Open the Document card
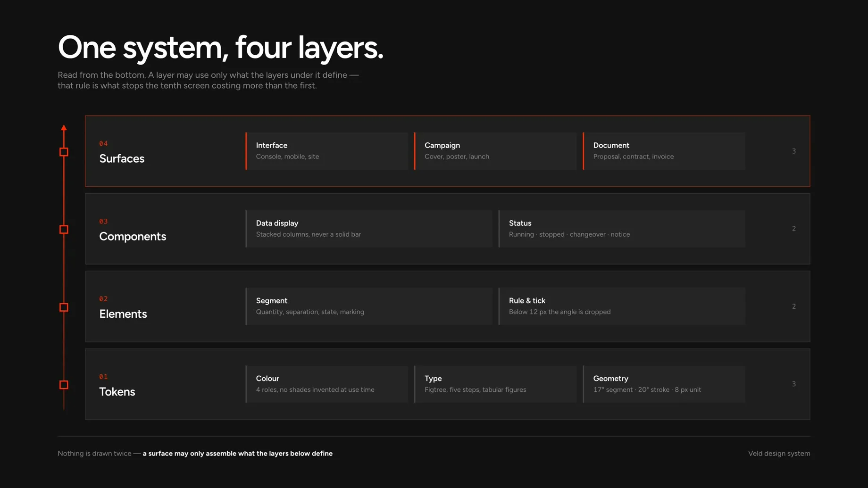 (x=664, y=151)
